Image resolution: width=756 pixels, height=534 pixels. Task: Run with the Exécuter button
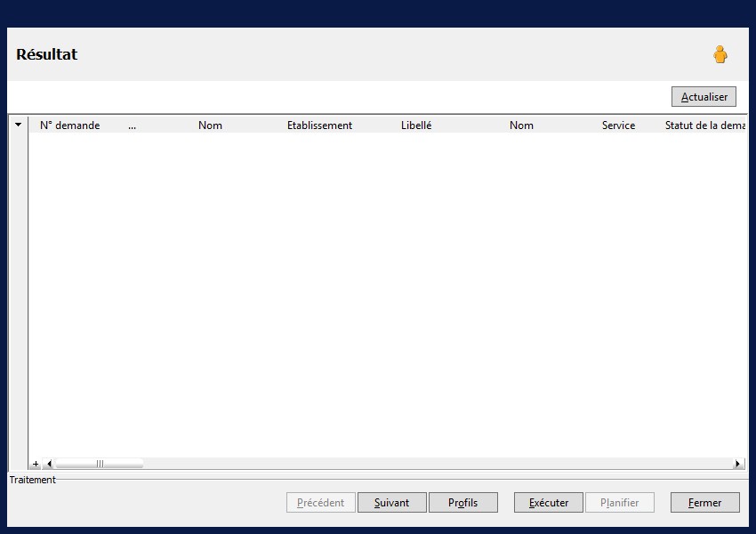coord(549,503)
